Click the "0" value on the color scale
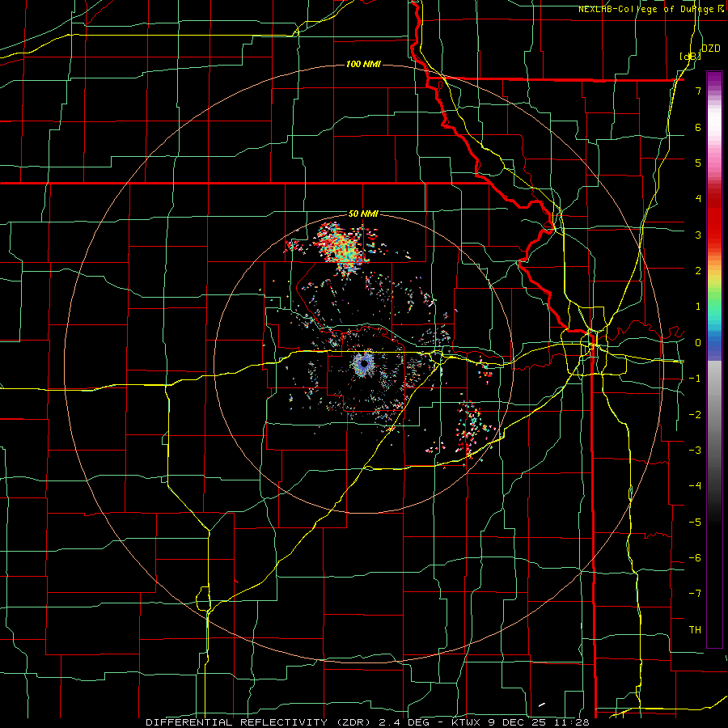Image resolution: width=728 pixels, height=728 pixels. (698, 343)
